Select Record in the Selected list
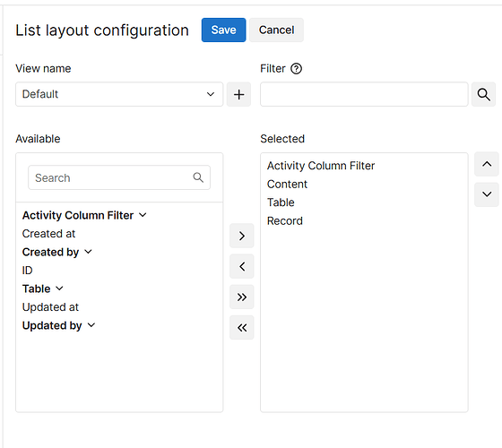This screenshot has width=502, height=448. coord(285,220)
